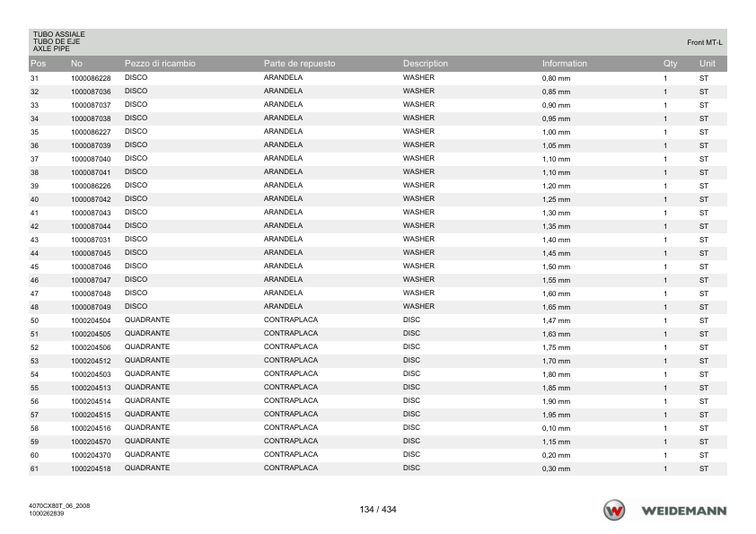Click the Parte de repuesto header

[x=299, y=64]
